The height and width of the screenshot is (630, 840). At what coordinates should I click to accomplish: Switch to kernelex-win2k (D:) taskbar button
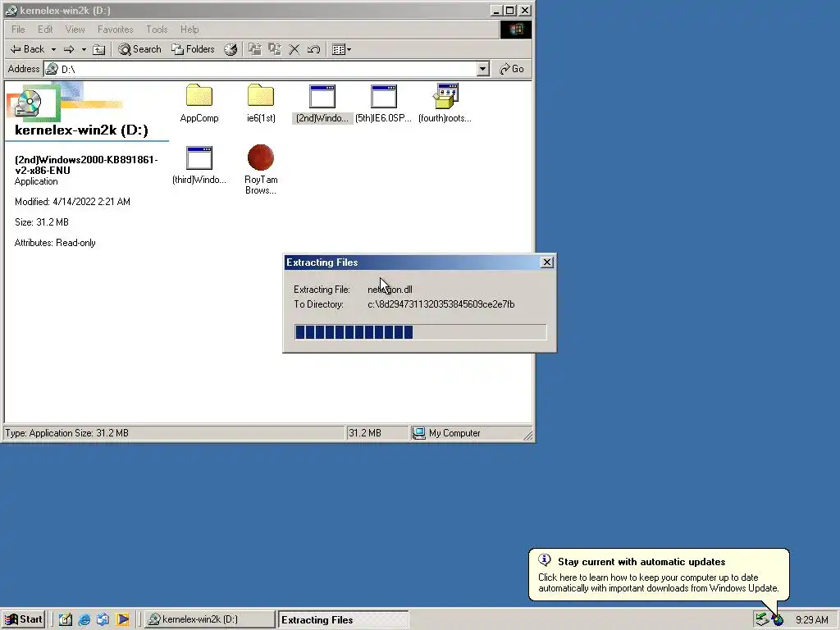click(x=209, y=619)
